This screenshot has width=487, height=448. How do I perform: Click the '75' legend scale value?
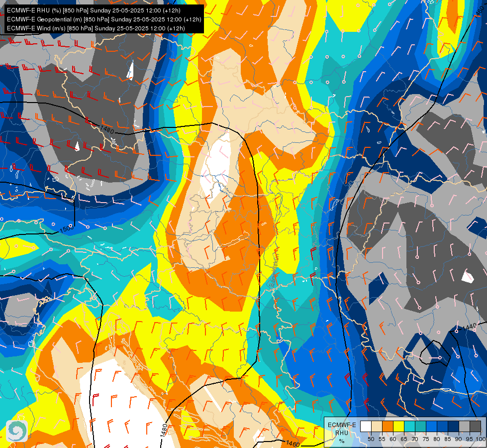pyautogui.click(x=426, y=439)
